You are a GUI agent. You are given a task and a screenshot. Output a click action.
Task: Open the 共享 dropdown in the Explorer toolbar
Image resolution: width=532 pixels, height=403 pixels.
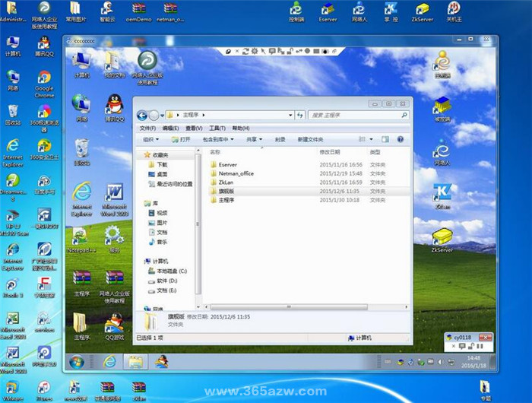[x=254, y=140]
